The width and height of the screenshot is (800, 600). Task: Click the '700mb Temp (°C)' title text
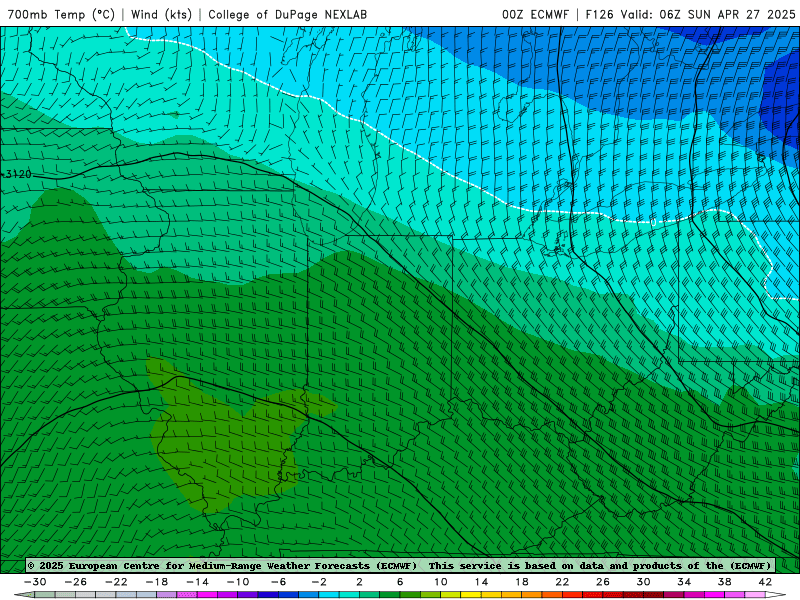pyautogui.click(x=61, y=15)
